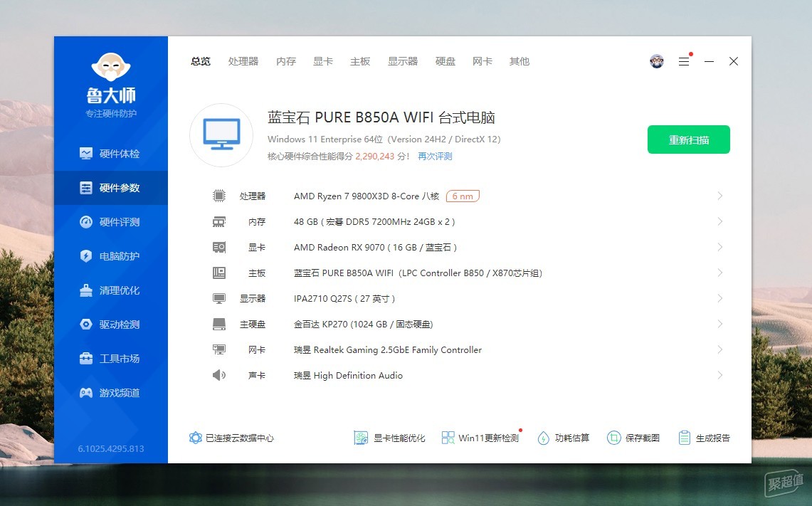812x506 pixels.
Task: Expand the 主板 row arrow
Action: 719,273
